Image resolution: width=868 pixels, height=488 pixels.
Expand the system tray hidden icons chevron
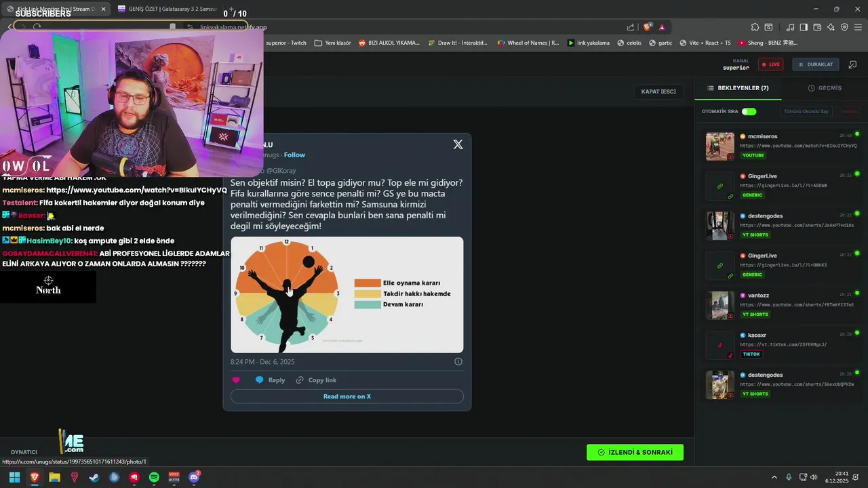pos(774,477)
